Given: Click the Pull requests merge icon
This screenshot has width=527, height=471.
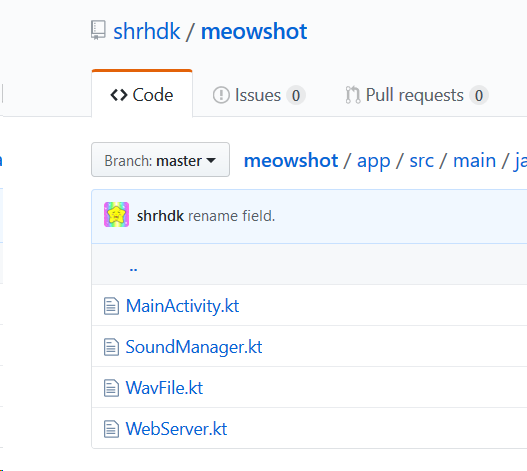Looking at the screenshot, I should pos(353,95).
